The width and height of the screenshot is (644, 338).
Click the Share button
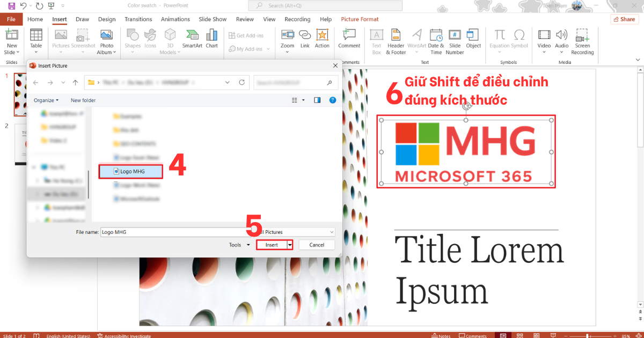tap(624, 19)
